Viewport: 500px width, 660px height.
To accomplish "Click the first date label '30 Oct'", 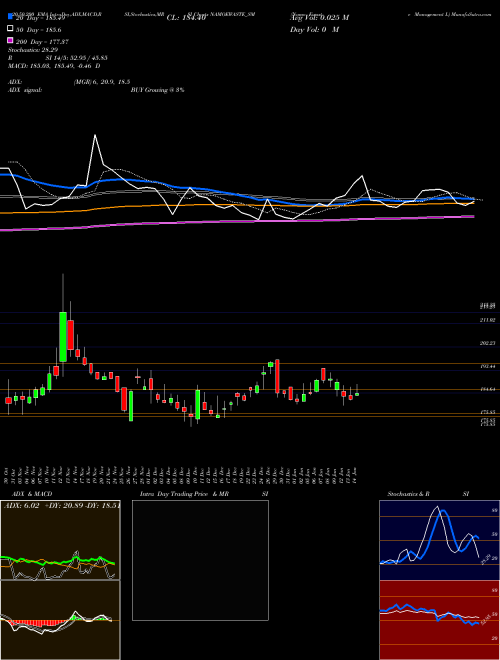I will pos(7,475).
